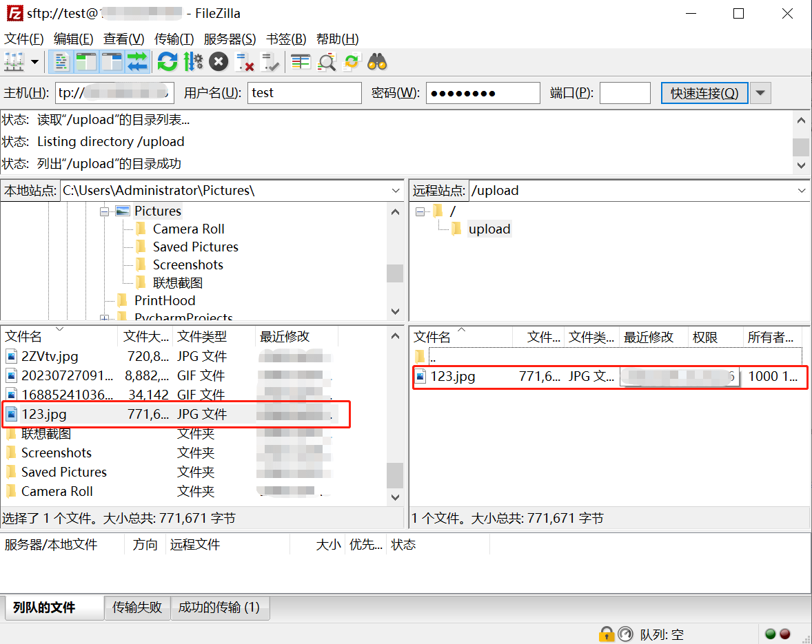
Task: Toggle directory comparison
Action: [326, 62]
